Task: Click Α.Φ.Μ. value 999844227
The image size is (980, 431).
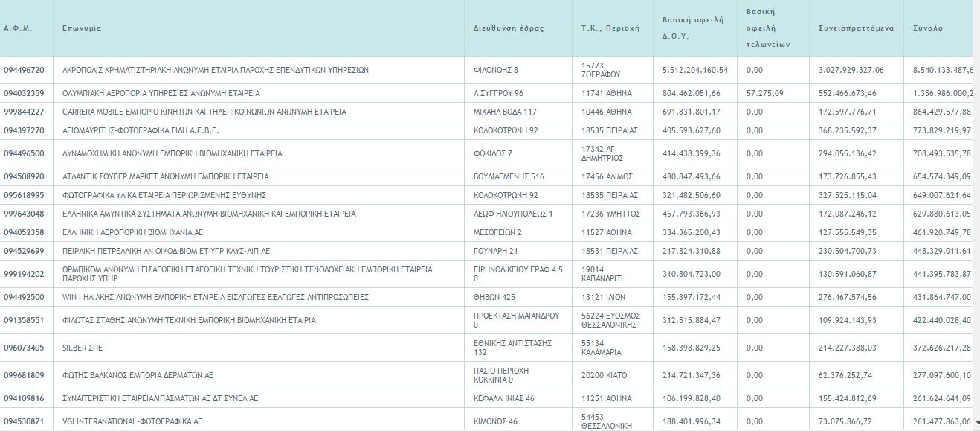Action: [24, 112]
